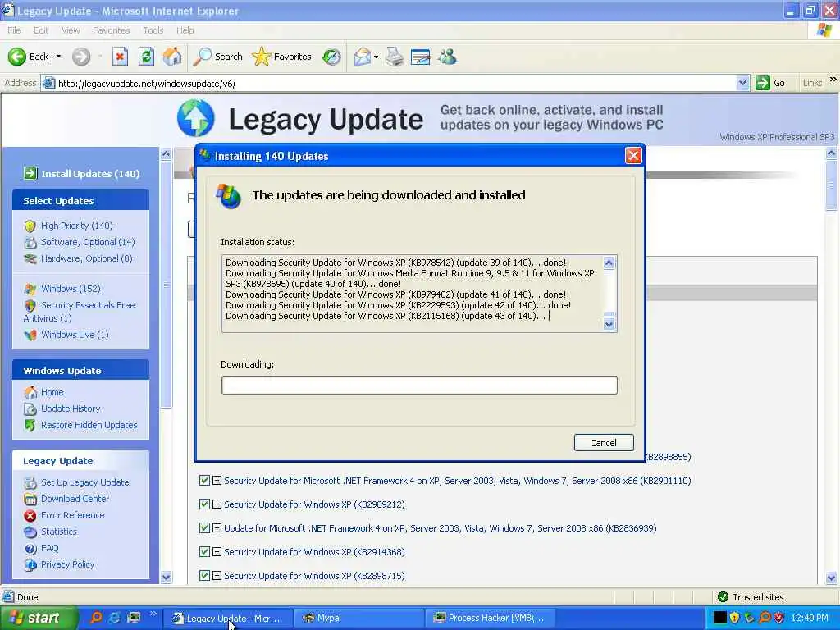840x630 pixels.
Task: Expand details for the KB2914368 update
Action: click(x=217, y=551)
